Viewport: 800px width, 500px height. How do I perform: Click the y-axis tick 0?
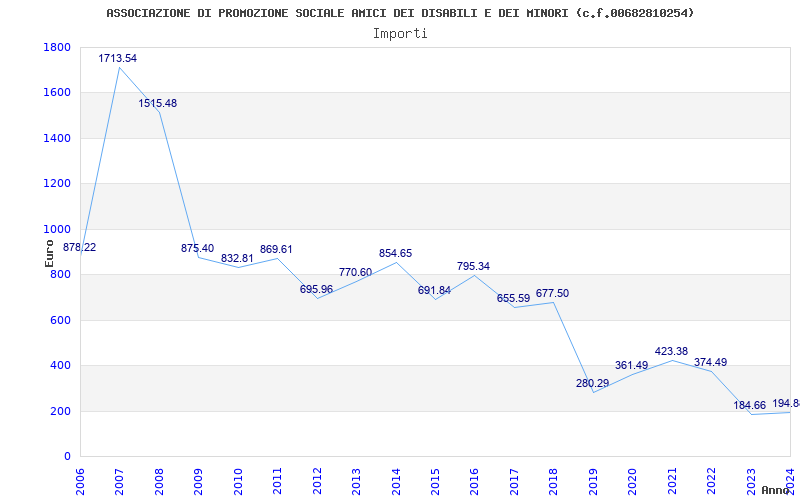click(x=67, y=457)
